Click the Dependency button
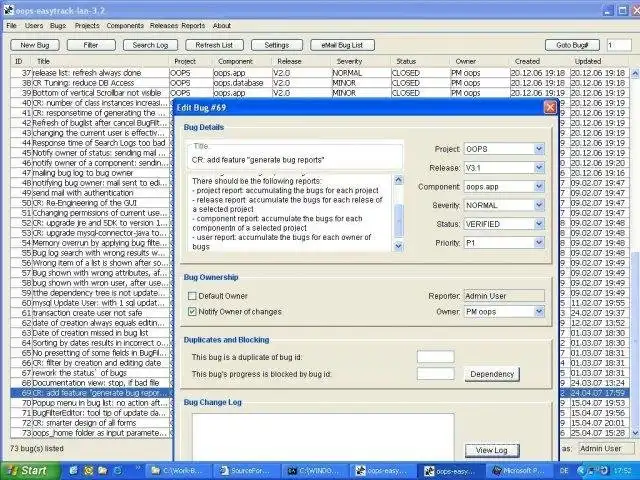 point(492,374)
